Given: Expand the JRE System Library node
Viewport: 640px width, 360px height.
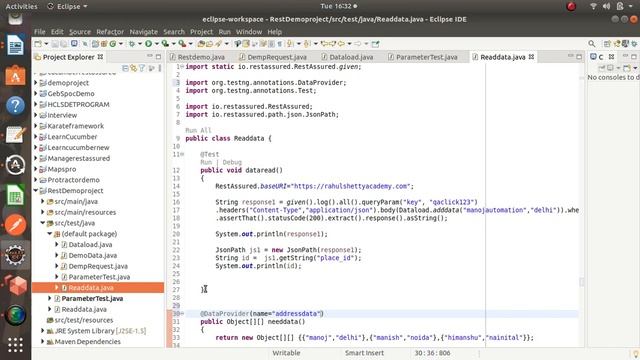Looking at the screenshot, I should click(x=42, y=331).
